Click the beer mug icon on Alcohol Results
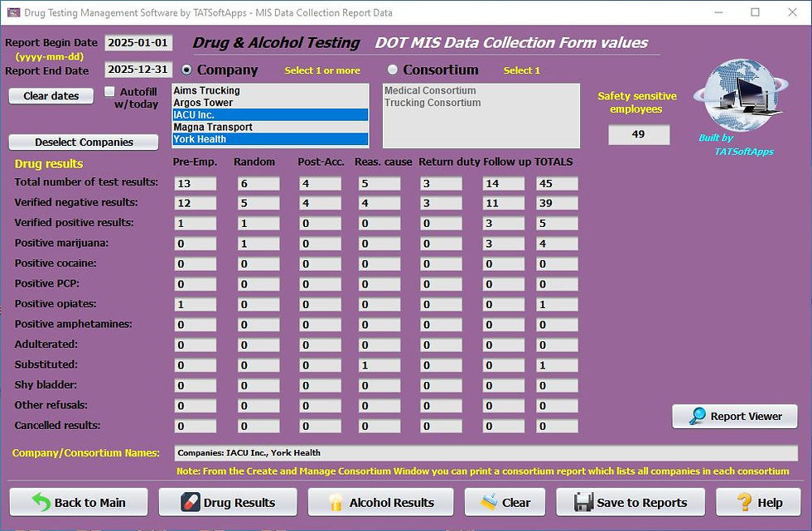 (336, 502)
